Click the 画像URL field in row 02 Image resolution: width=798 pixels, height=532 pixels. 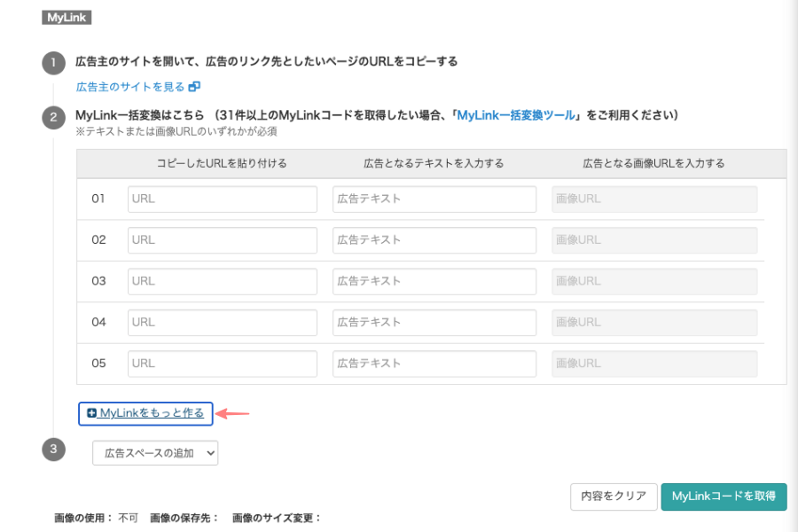654,240
